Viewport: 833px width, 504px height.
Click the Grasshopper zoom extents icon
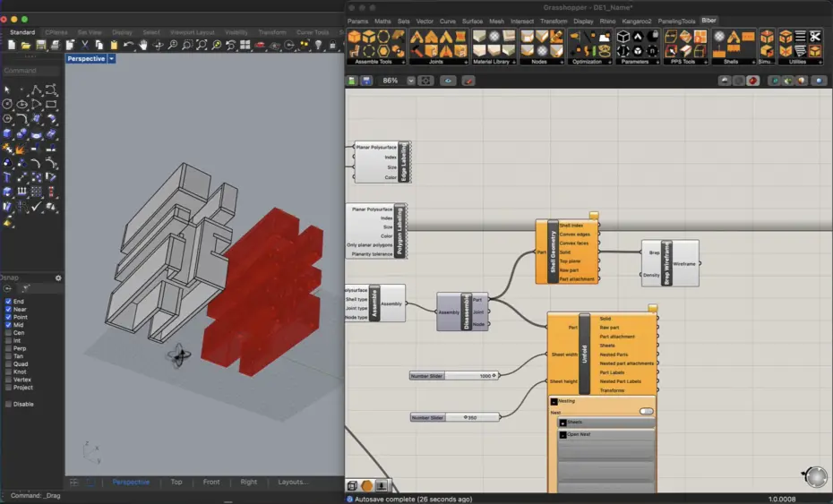pyautogui.click(x=425, y=81)
